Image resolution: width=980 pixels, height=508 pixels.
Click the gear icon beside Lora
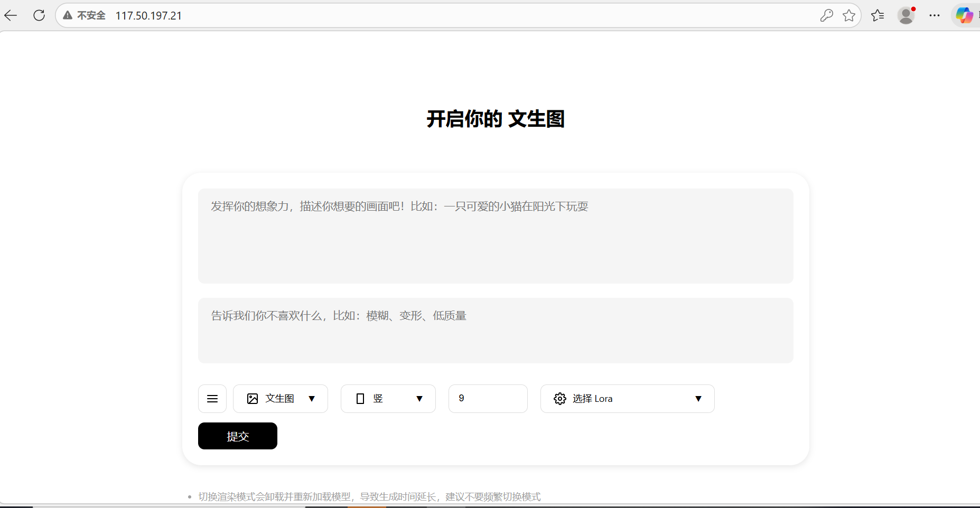tap(560, 399)
